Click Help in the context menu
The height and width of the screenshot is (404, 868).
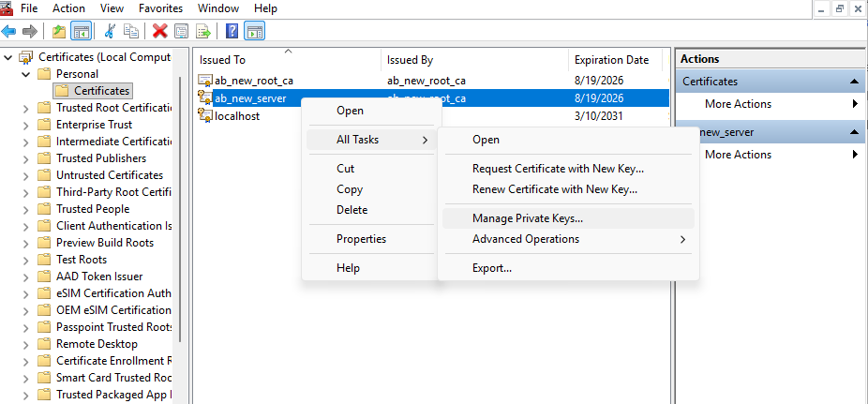click(x=371, y=268)
